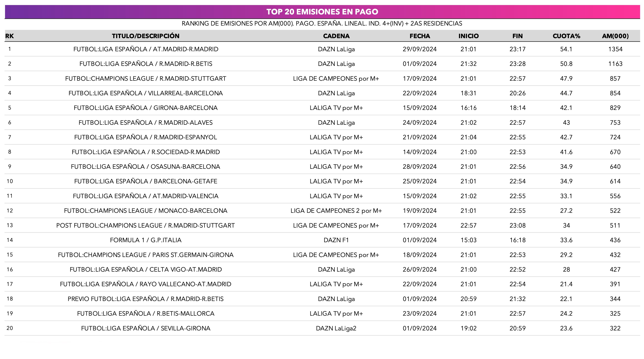Viewport: 644px width, 359px height.
Task: Click the FECHA column header
Action: pos(419,36)
